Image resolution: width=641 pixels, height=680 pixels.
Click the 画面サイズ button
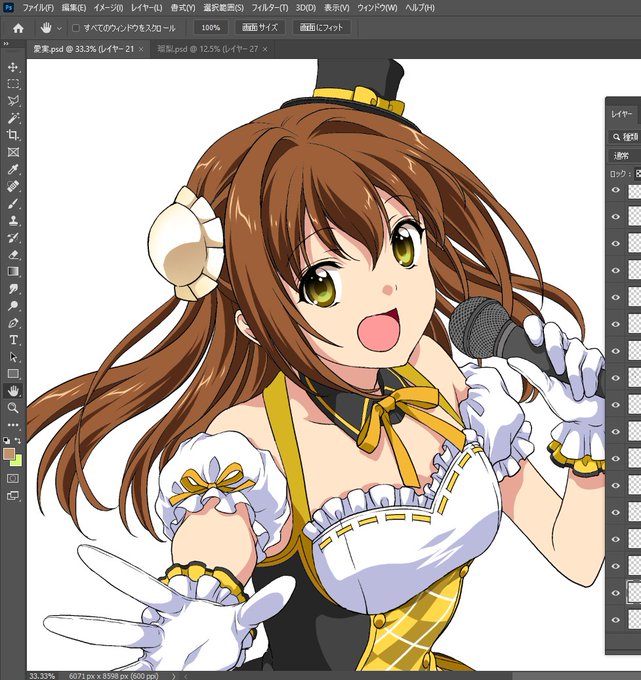pyautogui.click(x=260, y=28)
